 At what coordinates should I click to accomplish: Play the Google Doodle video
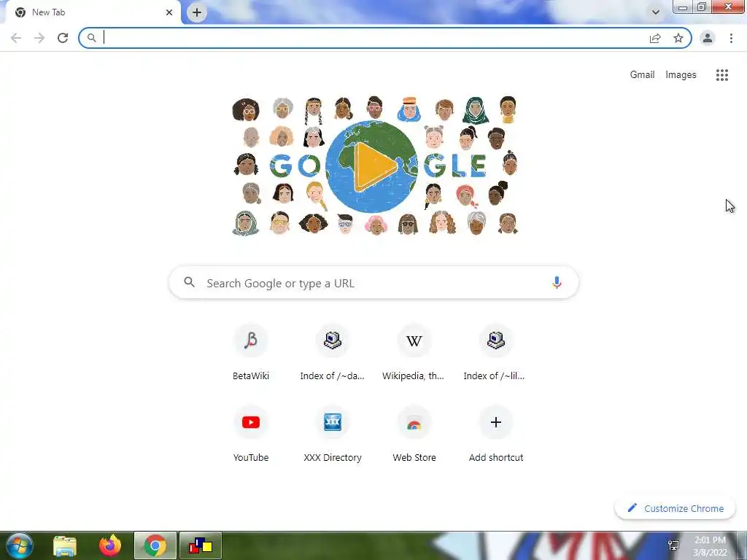[x=375, y=166]
